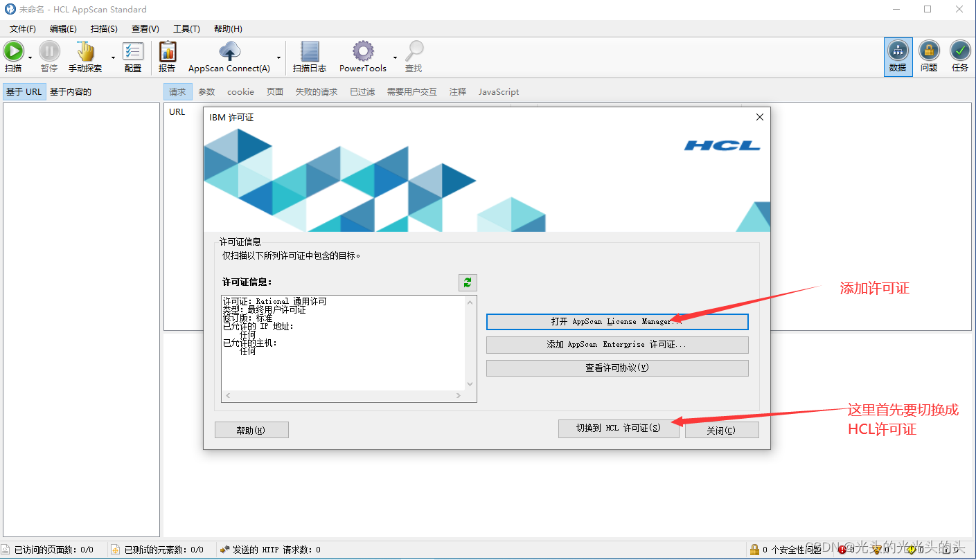Expand the PowerTools dropdown arrow
The width and height of the screenshot is (976, 560).
396,58
